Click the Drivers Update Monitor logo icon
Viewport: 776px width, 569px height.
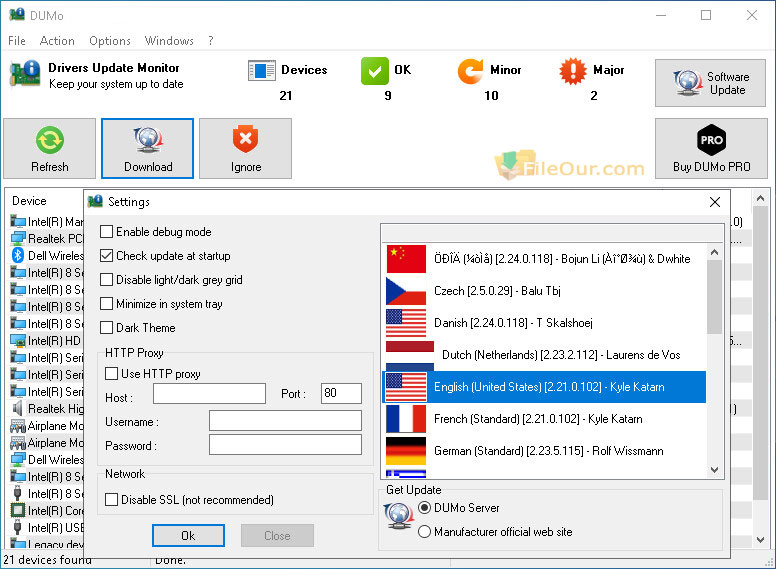pyautogui.click(x=25, y=73)
